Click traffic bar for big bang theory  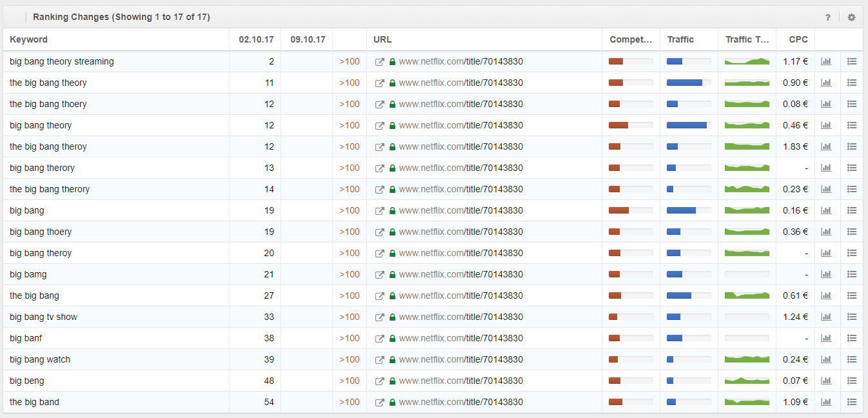coord(688,125)
